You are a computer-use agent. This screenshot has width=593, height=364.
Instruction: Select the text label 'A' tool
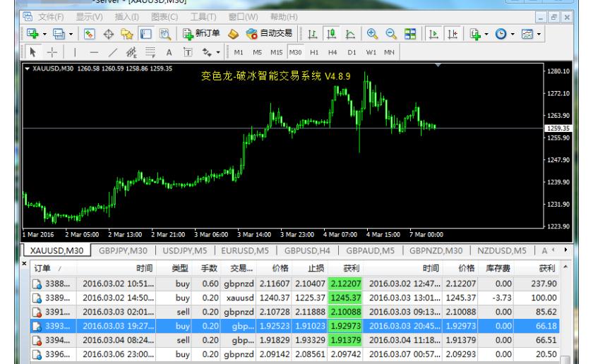click(169, 53)
